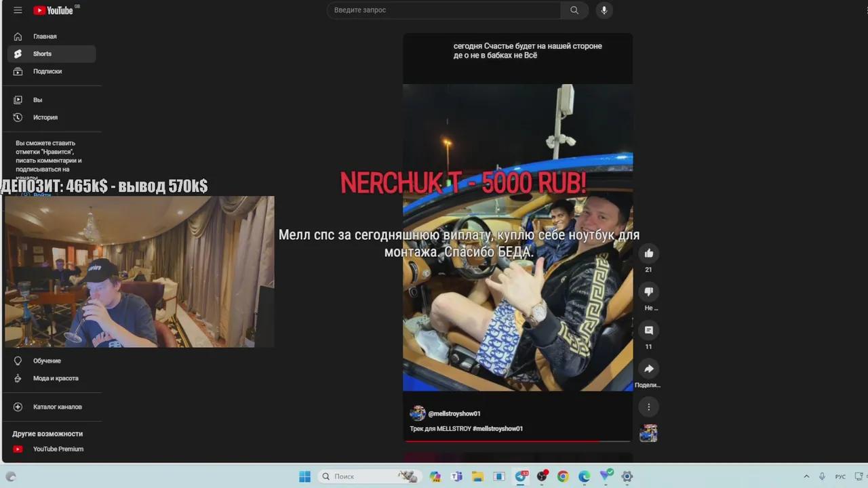868x488 pixels.
Task: Open the Short's three-dot more menu
Action: point(649,407)
